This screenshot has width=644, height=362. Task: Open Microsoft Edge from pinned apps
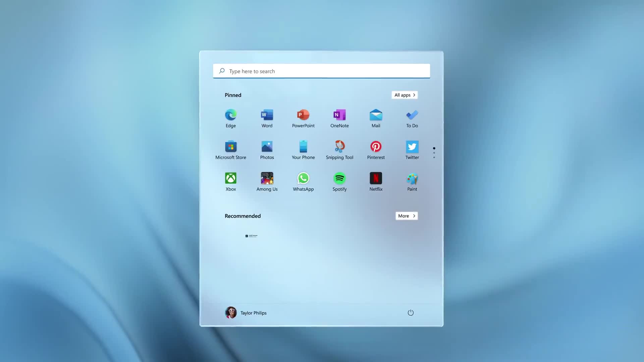pyautogui.click(x=230, y=115)
